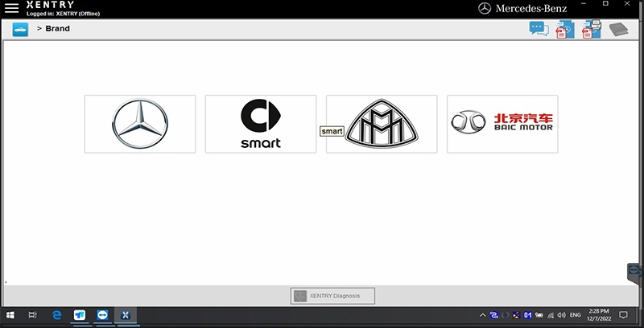Choose the smart brand tile

261,125
